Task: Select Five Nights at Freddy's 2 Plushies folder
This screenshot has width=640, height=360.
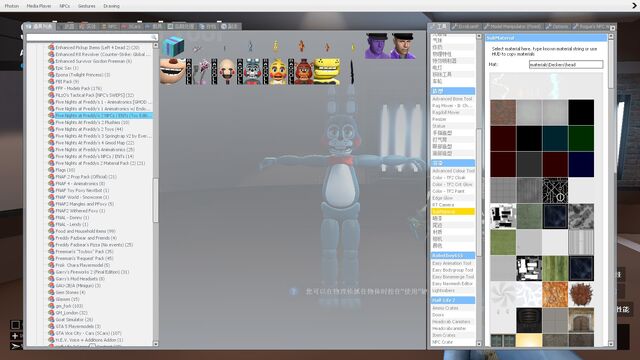Action: point(92,122)
